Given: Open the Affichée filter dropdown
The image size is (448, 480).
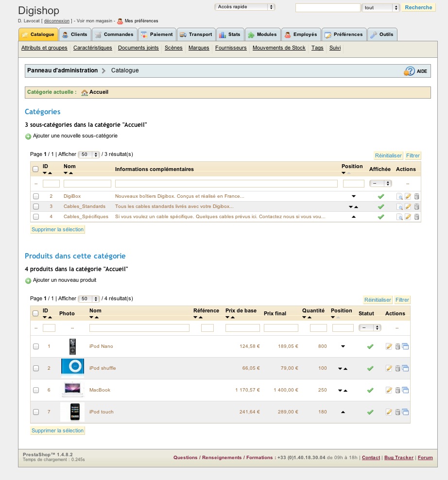Looking at the screenshot, I should pos(380,183).
